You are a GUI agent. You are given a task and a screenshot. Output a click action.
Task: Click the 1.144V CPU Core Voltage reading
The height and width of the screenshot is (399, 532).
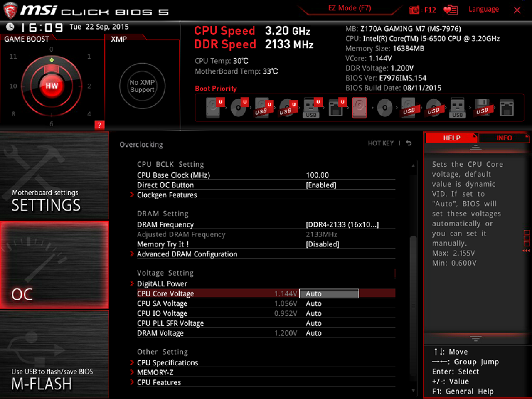286,293
